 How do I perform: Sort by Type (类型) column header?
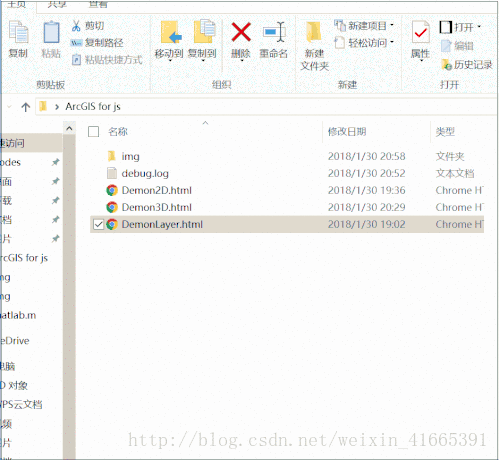445,131
